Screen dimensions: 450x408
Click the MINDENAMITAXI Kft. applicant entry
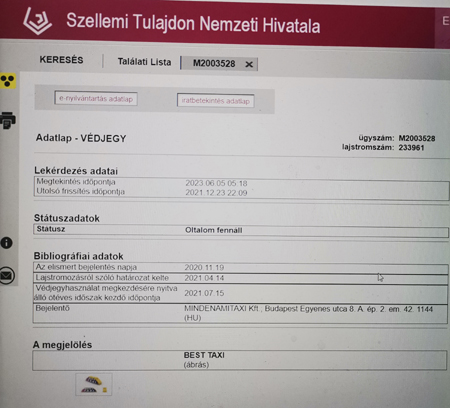point(309,313)
